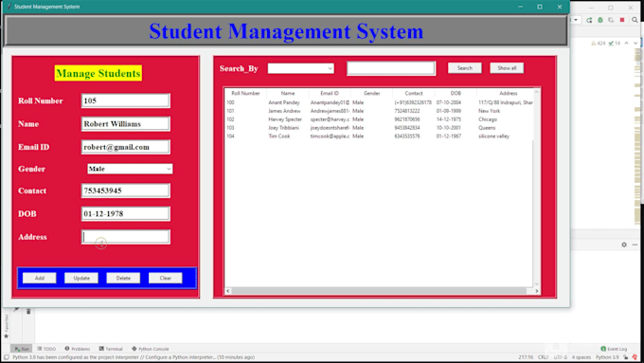644x363 pixels.
Task: Switch to the Run tool window tab
Action: click(x=22, y=349)
